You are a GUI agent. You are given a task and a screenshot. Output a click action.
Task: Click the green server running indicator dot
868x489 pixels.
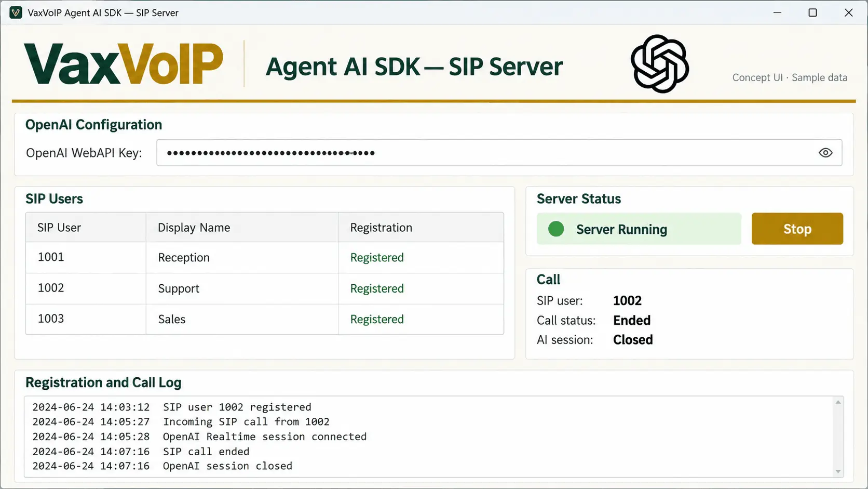556,229
